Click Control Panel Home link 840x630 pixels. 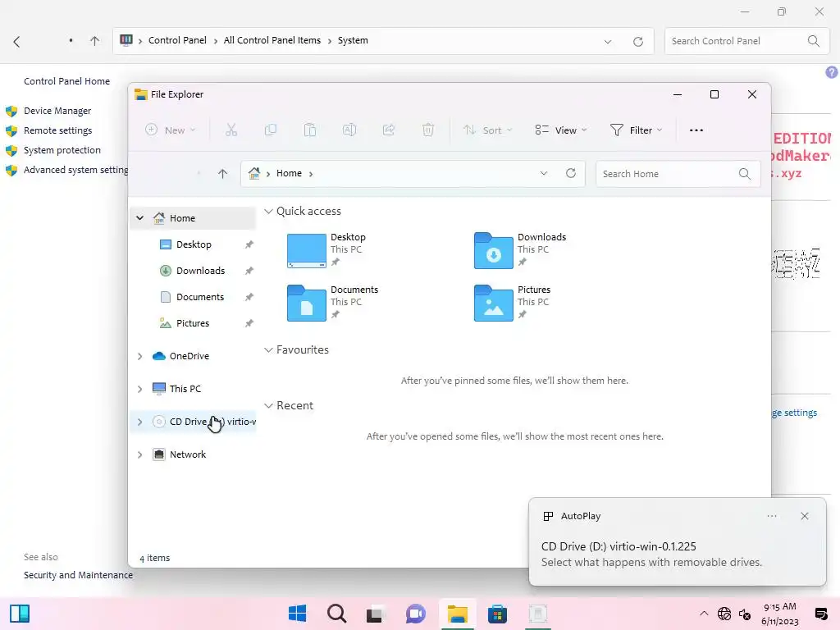(x=67, y=81)
